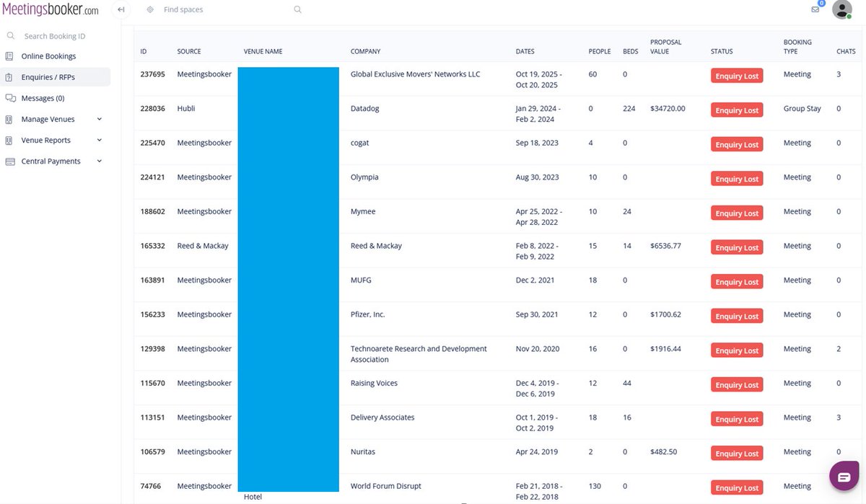
Task: Click the card icon beside Central Payments
Action: coord(9,161)
